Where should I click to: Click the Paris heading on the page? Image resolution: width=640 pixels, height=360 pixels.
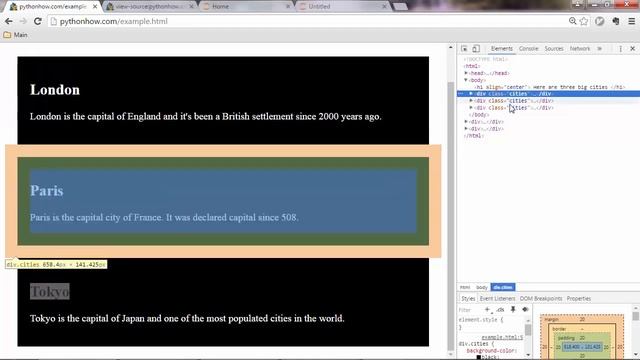[47, 191]
